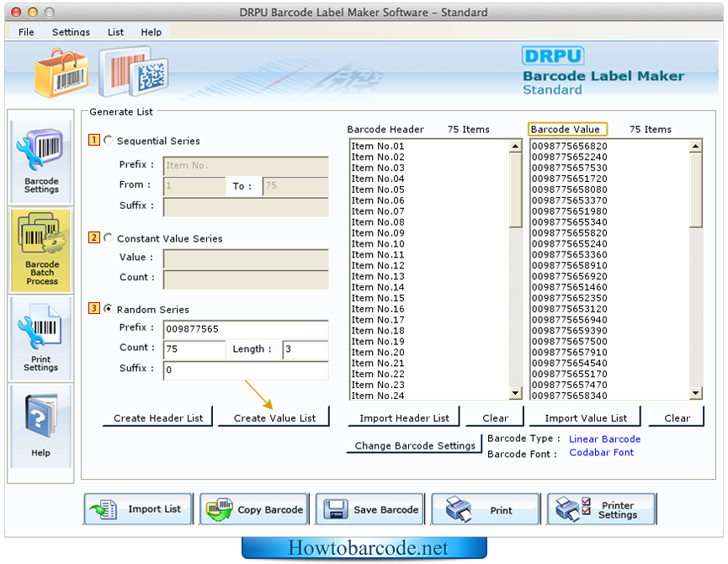Select header row Item No.10

429,244
